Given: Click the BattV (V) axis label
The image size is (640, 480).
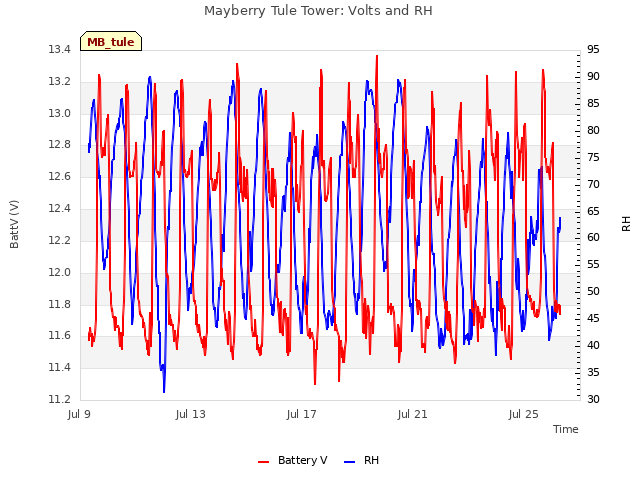Looking at the screenshot, I should (x=14, y=224).
